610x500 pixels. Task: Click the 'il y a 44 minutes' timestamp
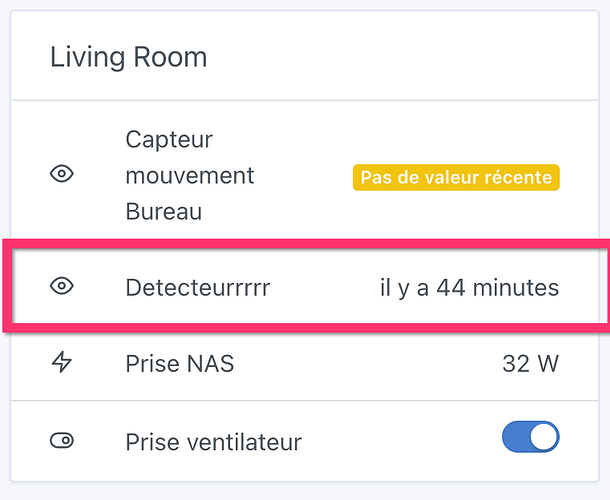pyautogui.click(x=469, y=288)
